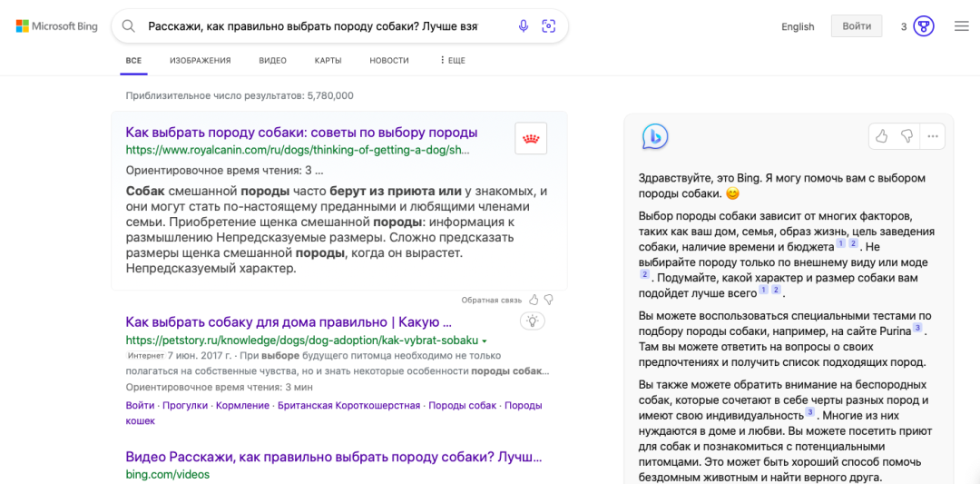The width and height of the screenshot is (980, 484).
Task: Switch to the ВИДЕО tab
Action: click(x=272, y=61)
